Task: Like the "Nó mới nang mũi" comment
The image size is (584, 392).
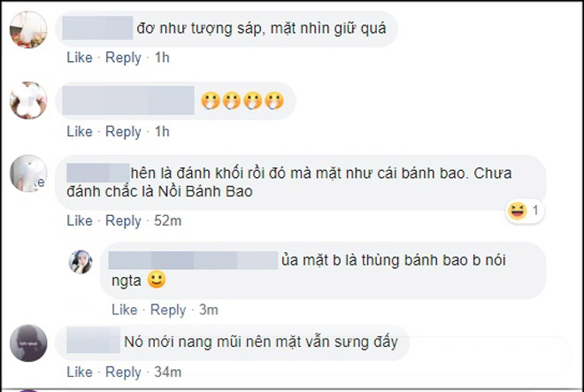Action: coord(79,371)
